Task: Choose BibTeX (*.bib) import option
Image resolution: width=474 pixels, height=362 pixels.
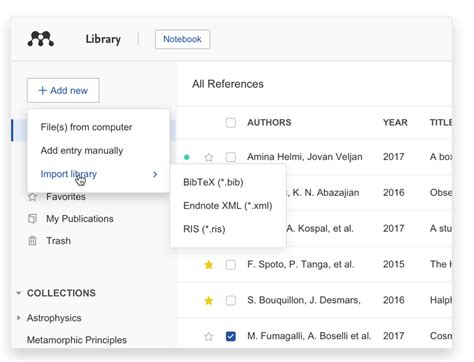Action: click(213, 182)
